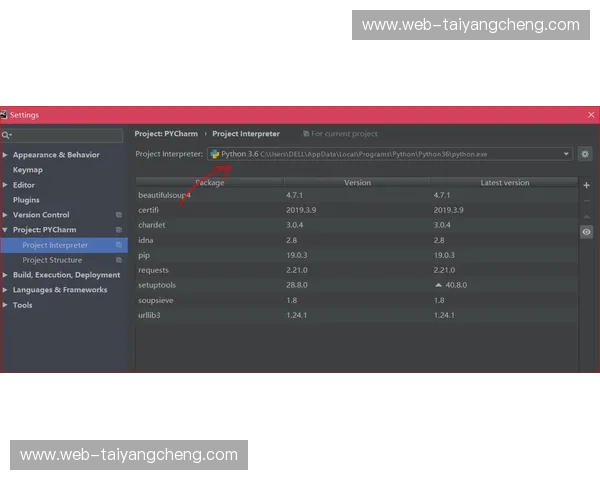Close the Settings dialog
This screenshot has height=480, width=600.
[591, 115]
